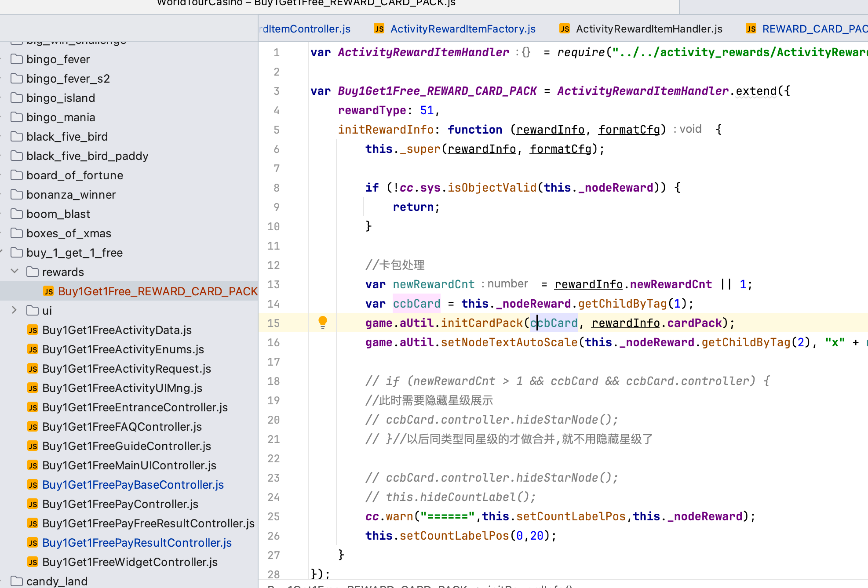Click the setCountLabelPos call on line 26
The image size is (868, 588).
pyautogui.click(x=454, y=536)
